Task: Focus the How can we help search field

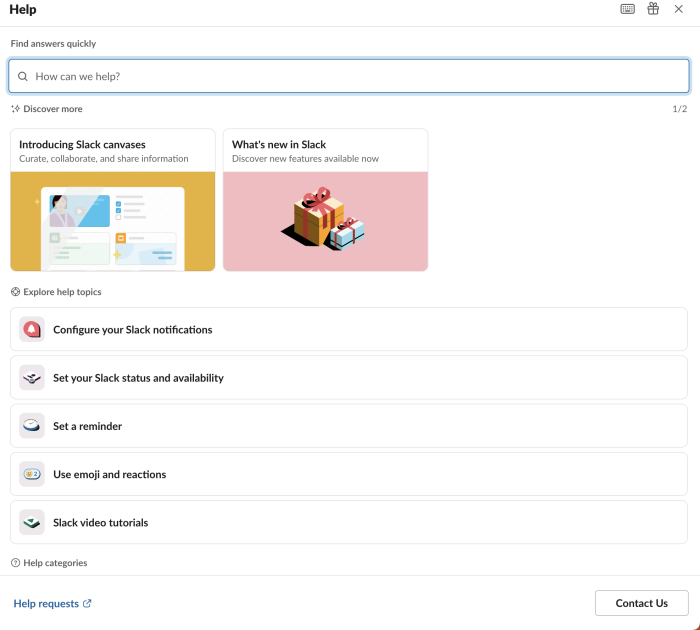Action: click(349, 76)
